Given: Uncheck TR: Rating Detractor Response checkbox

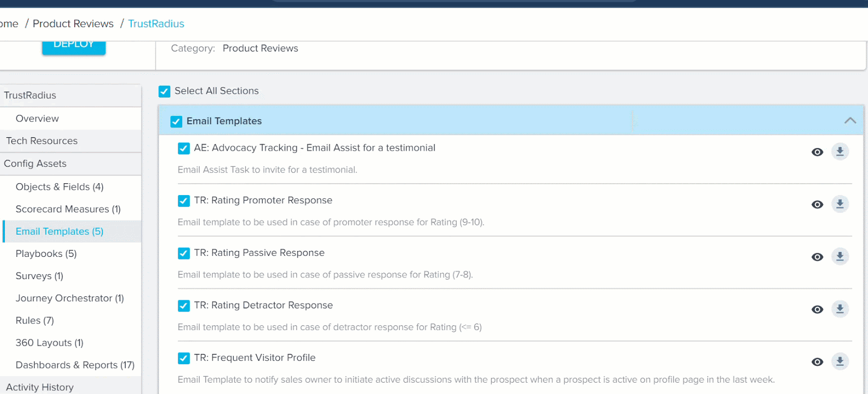Looking at the screenshot, I should pos(184,306).
